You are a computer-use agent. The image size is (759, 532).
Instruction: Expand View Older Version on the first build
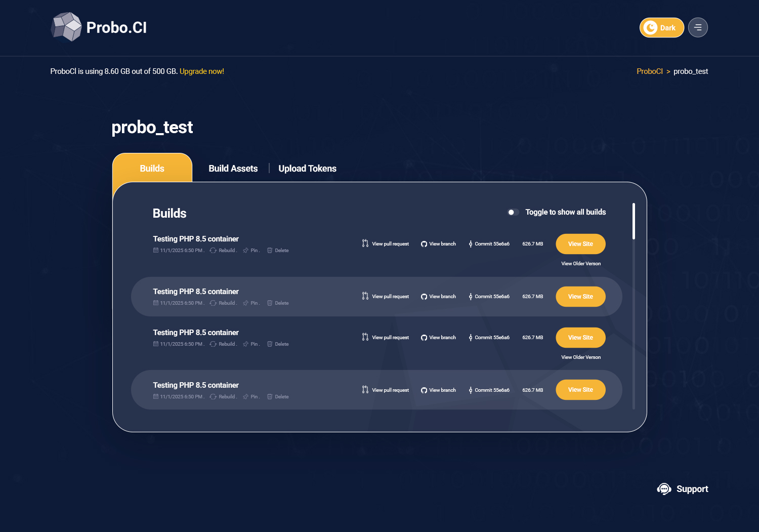(580, 263)
